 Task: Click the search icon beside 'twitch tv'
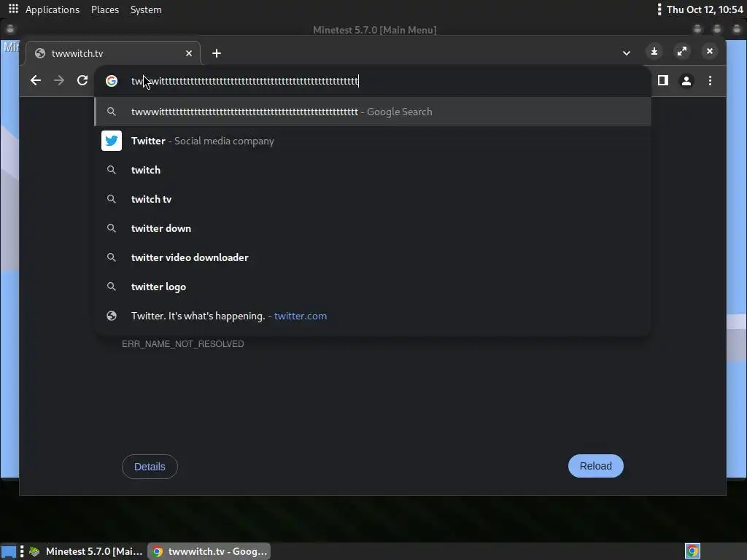point(112,199)
